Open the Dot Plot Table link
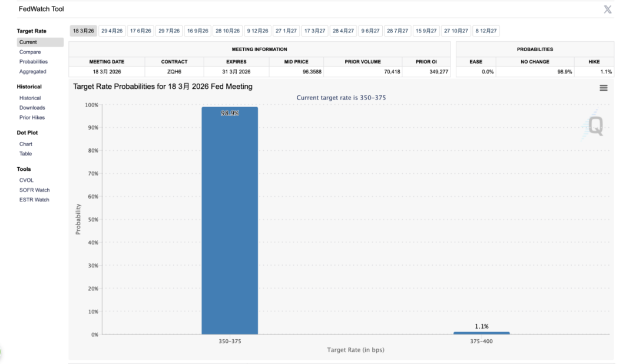Viewport: 636px width, 364px height. (26, 154)
